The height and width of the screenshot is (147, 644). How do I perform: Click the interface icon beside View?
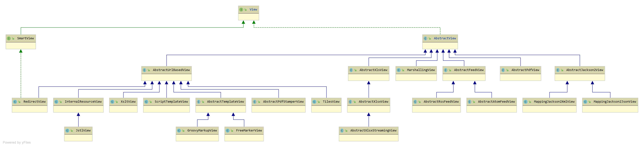pos(241,10)
